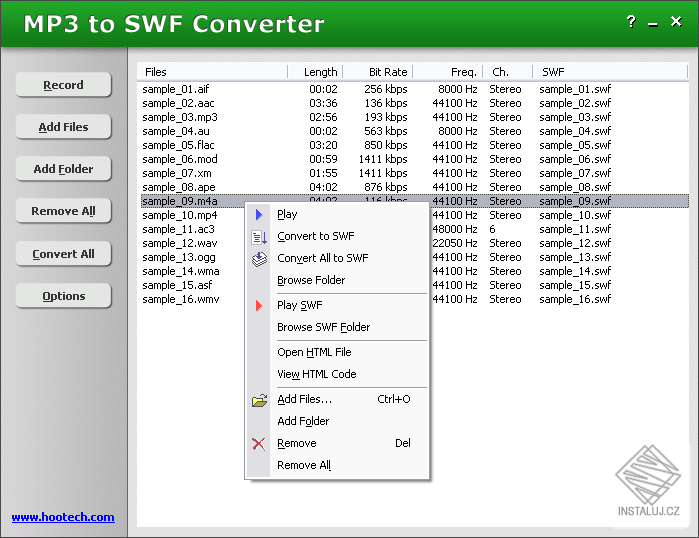Choose Browse Folder in context menu
This screenshot has width=699, height=538.
tap(337, 280)
